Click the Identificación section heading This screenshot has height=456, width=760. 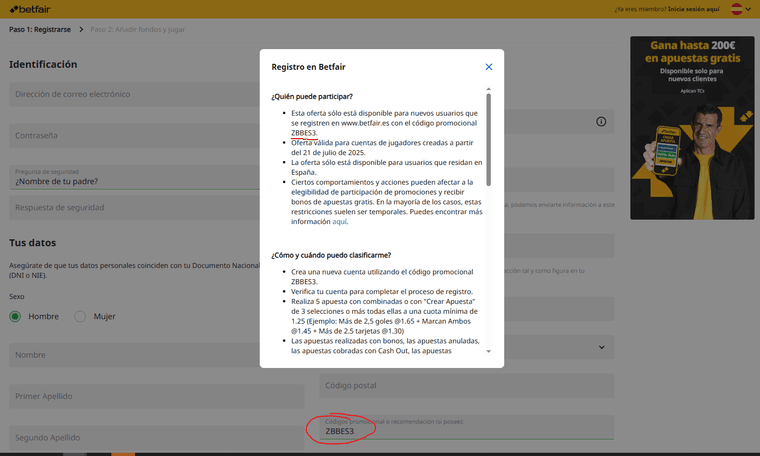(x=43, y=64)
